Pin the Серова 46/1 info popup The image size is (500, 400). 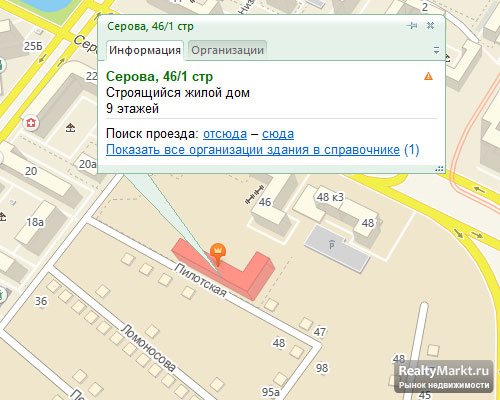[413, 26]
